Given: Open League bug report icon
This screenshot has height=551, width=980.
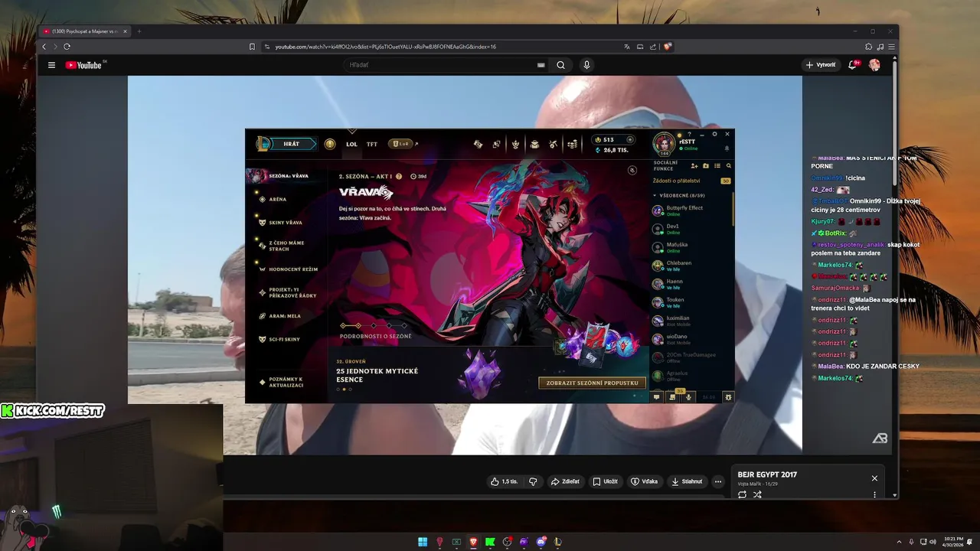Looking at the screenshot, I should [x=728, y=397].
